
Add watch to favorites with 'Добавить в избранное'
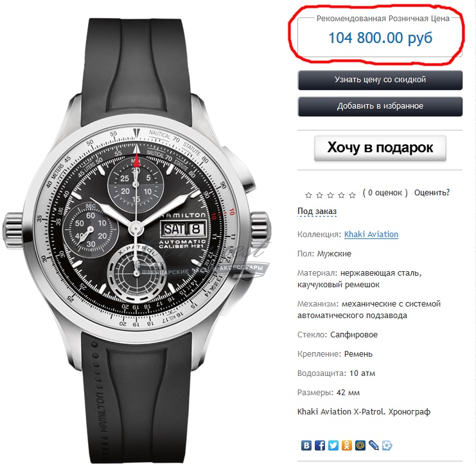[380, 106]
